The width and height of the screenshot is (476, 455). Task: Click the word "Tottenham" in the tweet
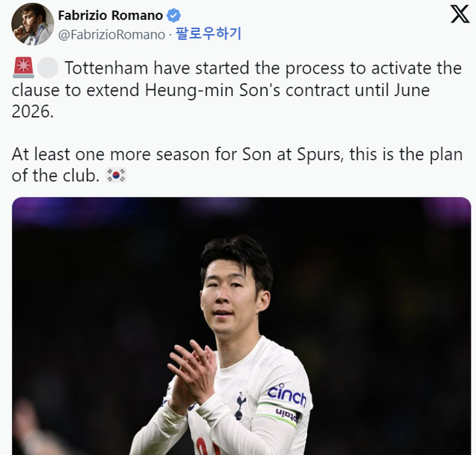coord(106,68)
